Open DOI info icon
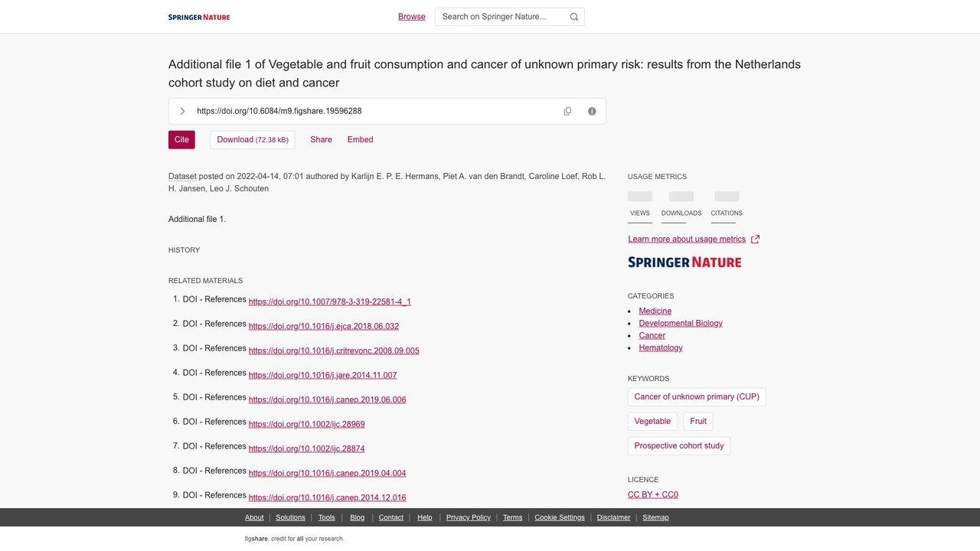This screenshot has height=551, width=980. click(x=592, y=111)
